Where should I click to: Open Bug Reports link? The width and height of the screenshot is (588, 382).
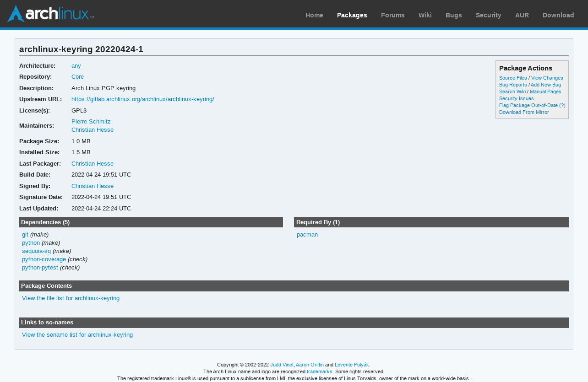[x=513, y=85]
